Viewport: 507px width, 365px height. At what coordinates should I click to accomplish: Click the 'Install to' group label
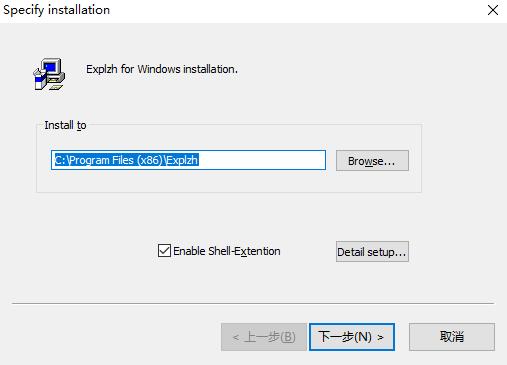click(x=65, y=125)
